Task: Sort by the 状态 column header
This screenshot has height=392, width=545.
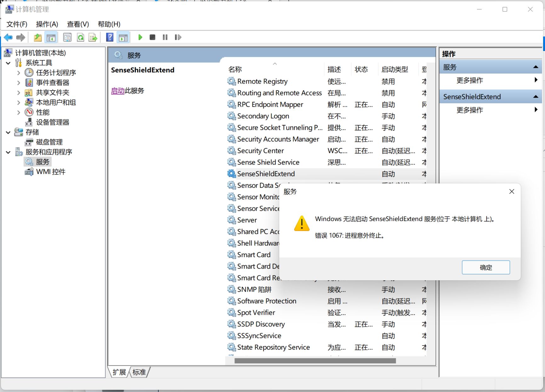Action: [x=364, y=69]
